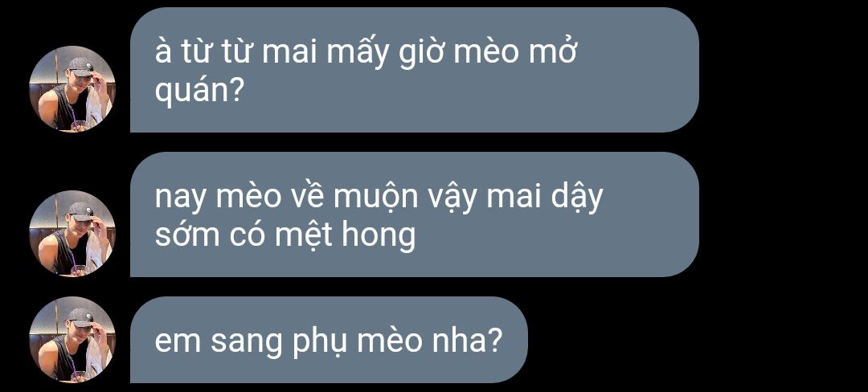Click the text 'sớm có mệt hong'
Screen dimensions: 868x392
tap(285, 235)
